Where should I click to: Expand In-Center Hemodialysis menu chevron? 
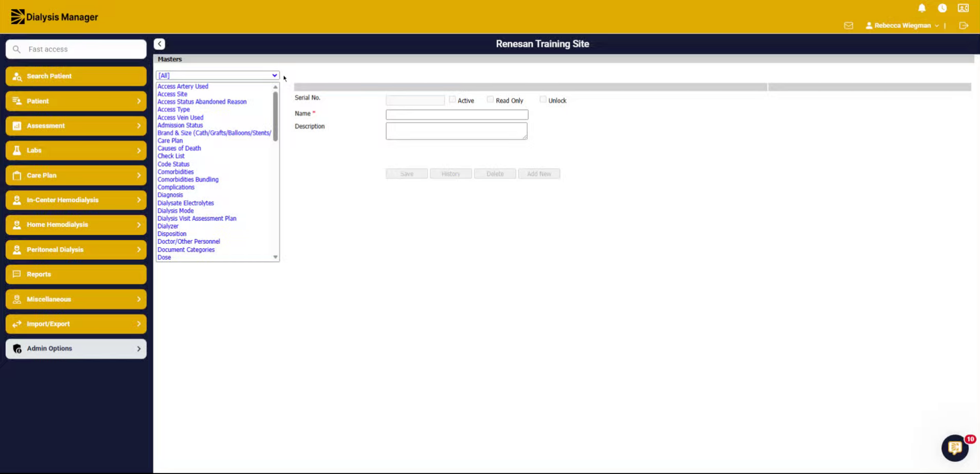[x=139, y=200]
